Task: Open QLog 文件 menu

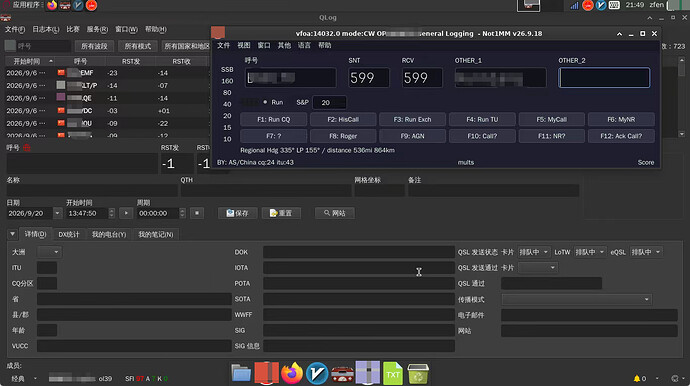Action: (x=15, y=29)
